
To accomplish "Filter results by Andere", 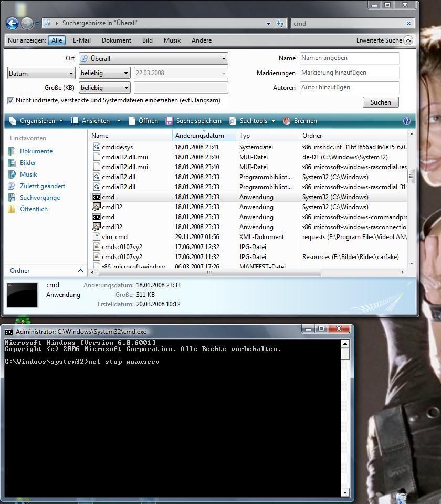I will (202, 40).
